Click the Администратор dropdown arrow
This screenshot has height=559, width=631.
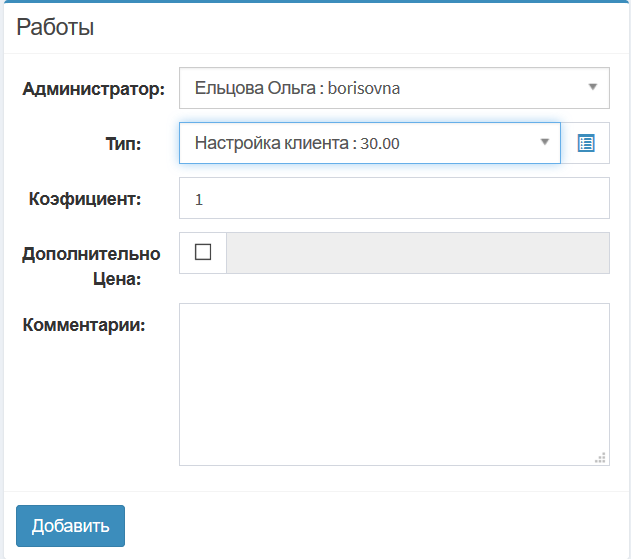coord(592,87)
